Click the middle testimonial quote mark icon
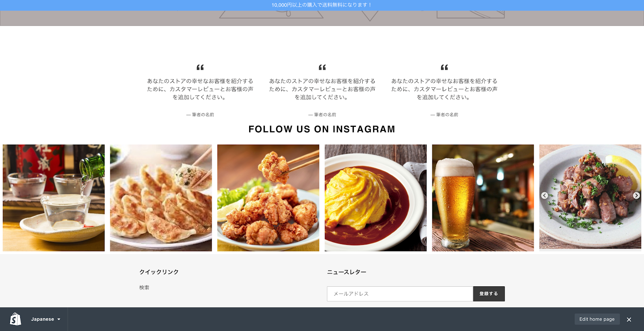Viewport: 644px width, 331px height. click(322, 67)
